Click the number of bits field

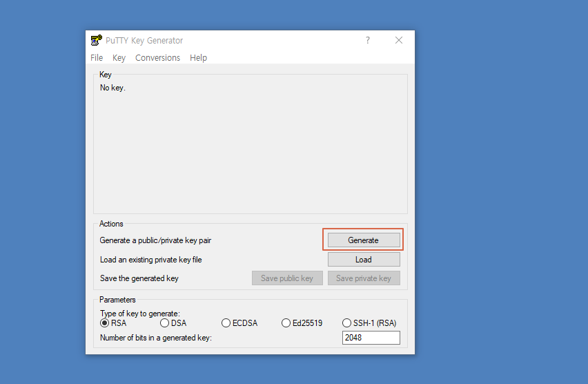tap(371, 338)
